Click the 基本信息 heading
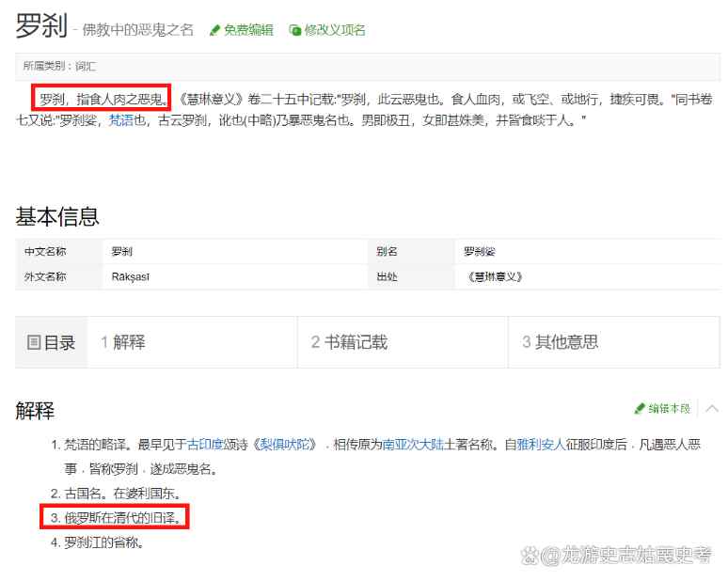Screen dimensions: 728x581 pos(57,217)
